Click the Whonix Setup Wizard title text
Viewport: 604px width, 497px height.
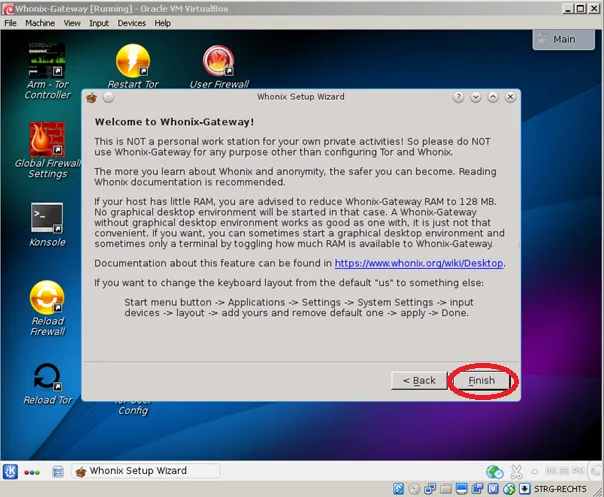(301, 97)
